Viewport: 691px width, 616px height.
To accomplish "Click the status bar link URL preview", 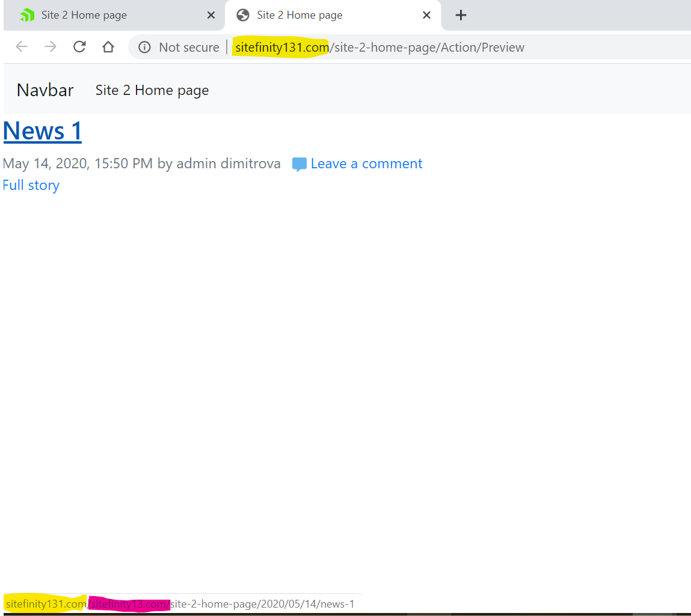I will [x=180, y=604].
